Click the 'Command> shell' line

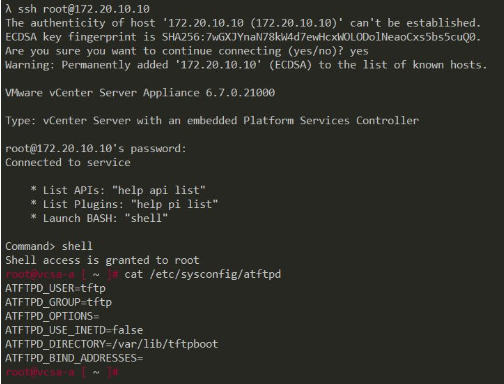tap(49, 246)
